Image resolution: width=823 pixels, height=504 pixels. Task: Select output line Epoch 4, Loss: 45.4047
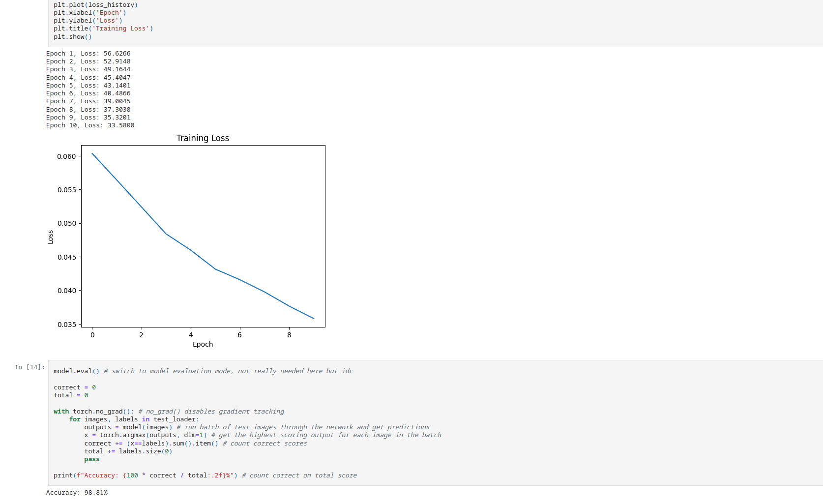(88, 78)
